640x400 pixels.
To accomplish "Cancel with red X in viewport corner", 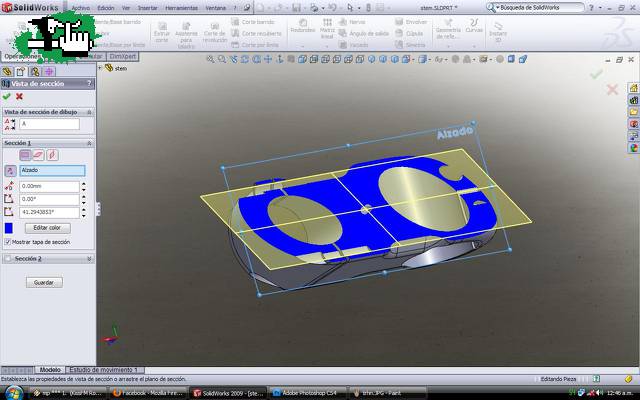I will [612, 89].
